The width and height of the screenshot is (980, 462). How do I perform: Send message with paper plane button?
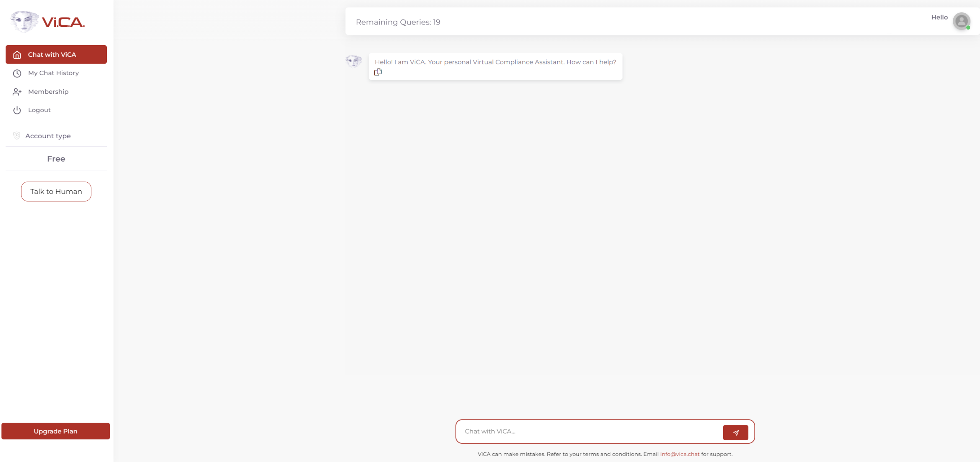(x=735, y=433)
